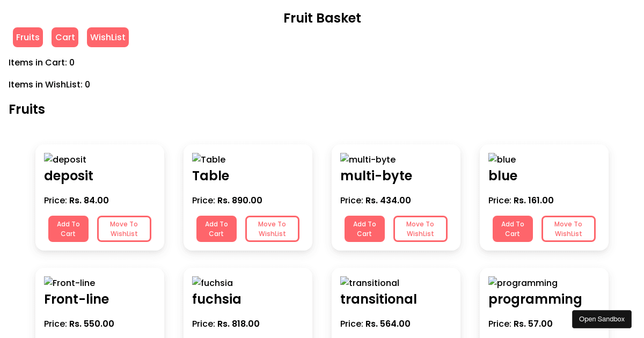
Task: Click the Table product image thumbnail
Action: coord(208,159)
